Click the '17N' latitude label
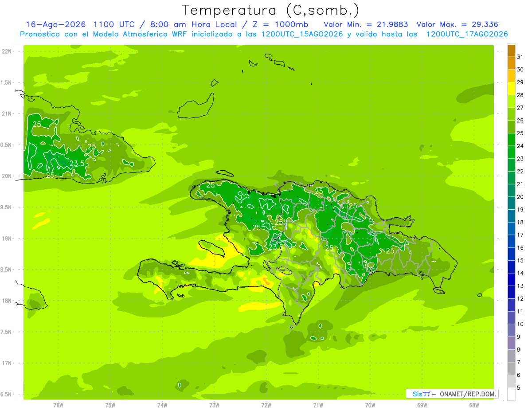This screenshot has height=411, width=532. [x=7, y=363]
